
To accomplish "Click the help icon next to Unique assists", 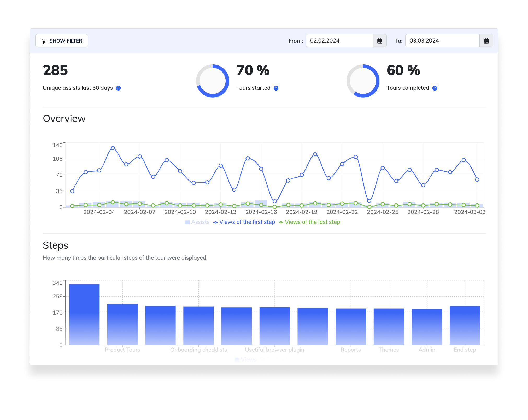I will [x=118, y=88].
